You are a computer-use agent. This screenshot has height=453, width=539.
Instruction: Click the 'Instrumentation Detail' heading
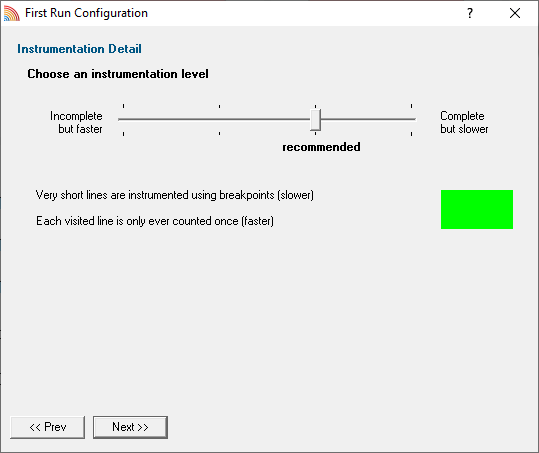79,49
